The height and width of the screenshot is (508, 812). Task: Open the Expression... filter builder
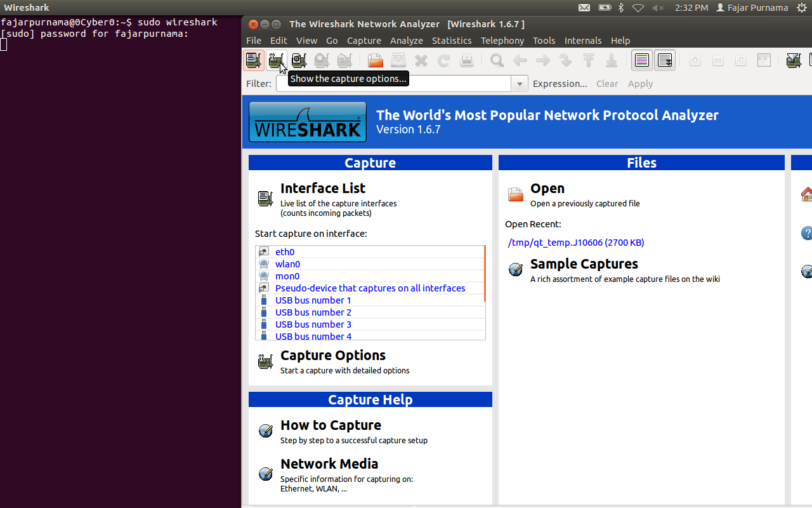[x=560, y=84]
